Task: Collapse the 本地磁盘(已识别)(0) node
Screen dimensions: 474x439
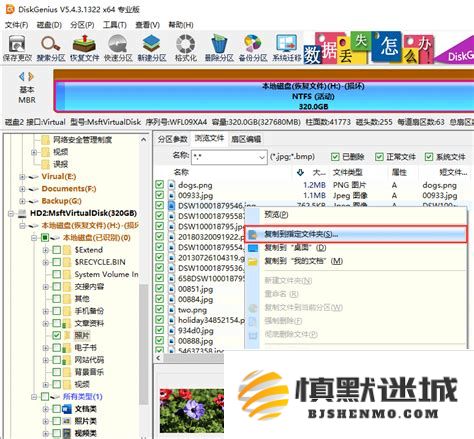Action: (34, 238)
